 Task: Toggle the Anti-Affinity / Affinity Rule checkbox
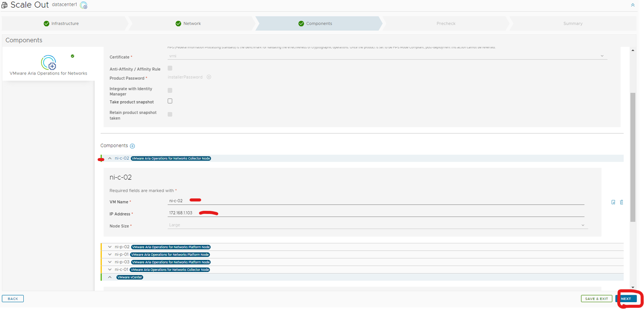pos(170,68)
